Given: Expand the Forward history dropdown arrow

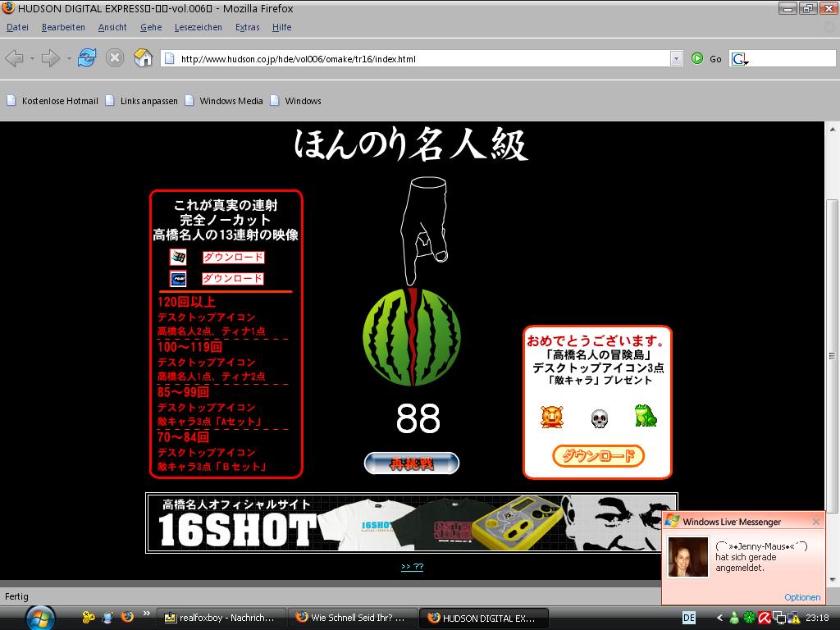Looking at the screenshot, I should pyautogui.click(x=69, y=58).
